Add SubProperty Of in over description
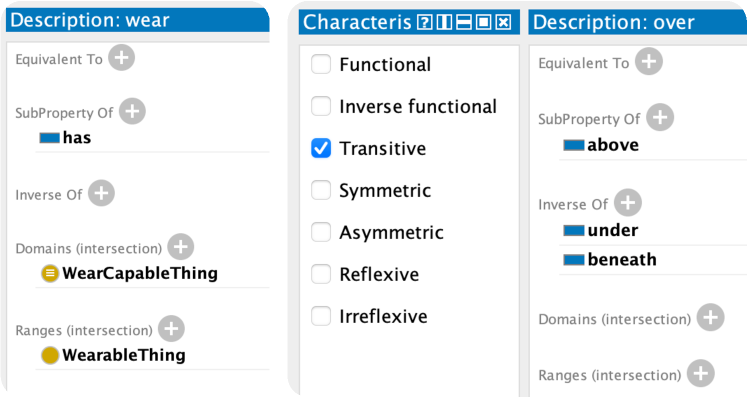 pyautogui.click(x=660, y=117)
